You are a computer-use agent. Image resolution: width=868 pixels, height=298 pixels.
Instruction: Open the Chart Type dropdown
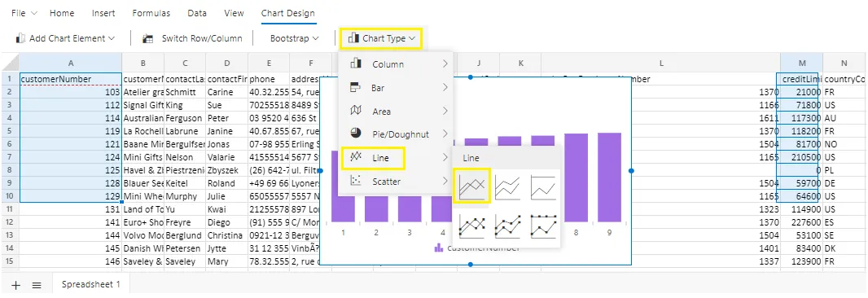pos(381,38)
